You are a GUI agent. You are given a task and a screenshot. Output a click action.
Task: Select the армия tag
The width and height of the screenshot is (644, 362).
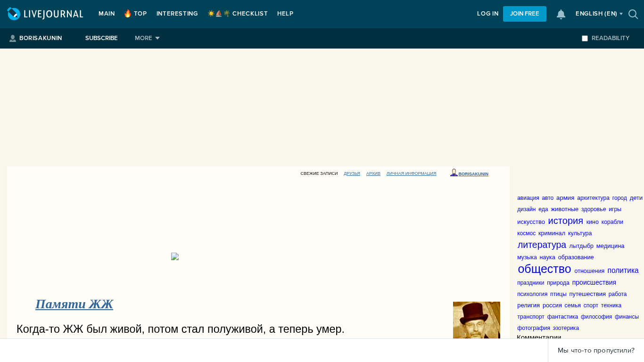pyautogui.click(x=565, y=198)
